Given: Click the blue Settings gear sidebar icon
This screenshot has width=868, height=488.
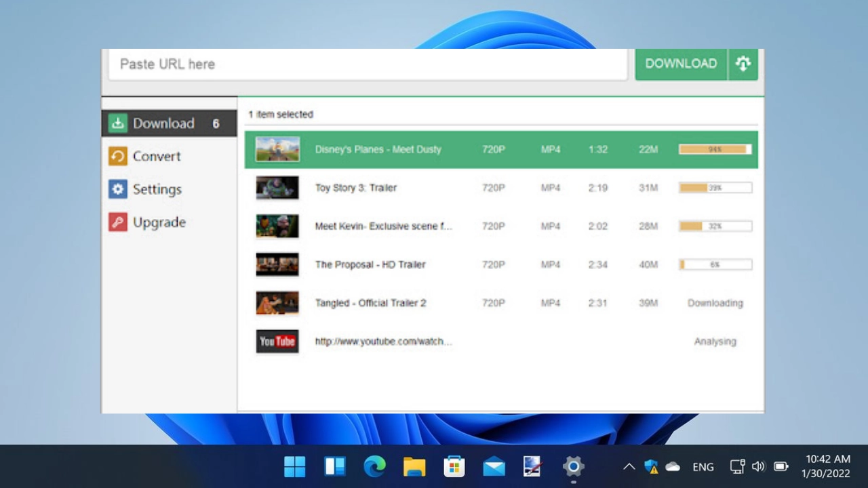Looking at the screenshot, I should (118, 189).
